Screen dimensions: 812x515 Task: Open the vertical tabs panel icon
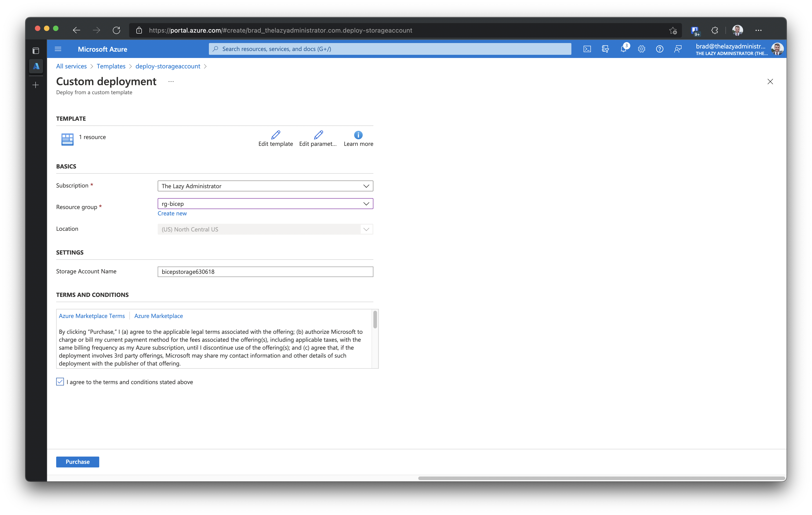point(36,51)
